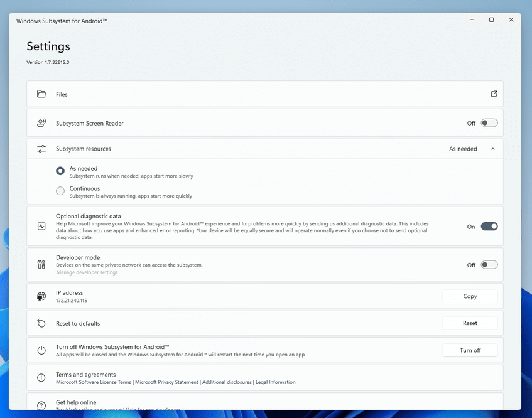Click the Version 1.7.32815.0 text
Image resolution: width=532 pixels, height=418 pixels.
(x=48, y=62)
